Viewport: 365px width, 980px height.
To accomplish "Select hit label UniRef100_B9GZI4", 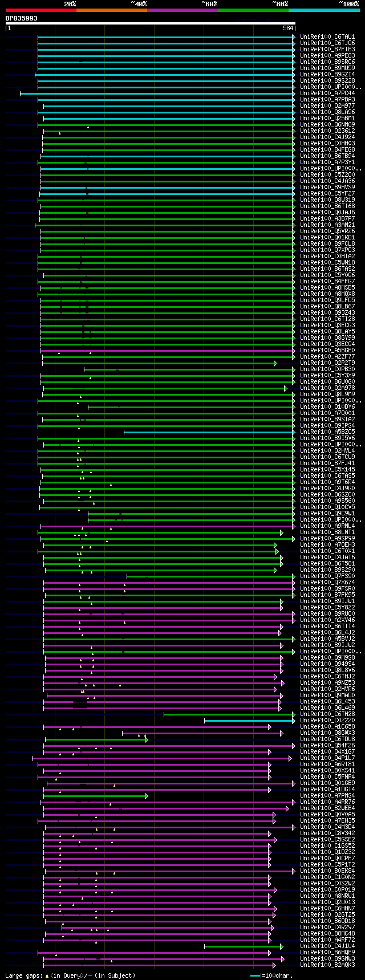I will [x=327, y=75].
